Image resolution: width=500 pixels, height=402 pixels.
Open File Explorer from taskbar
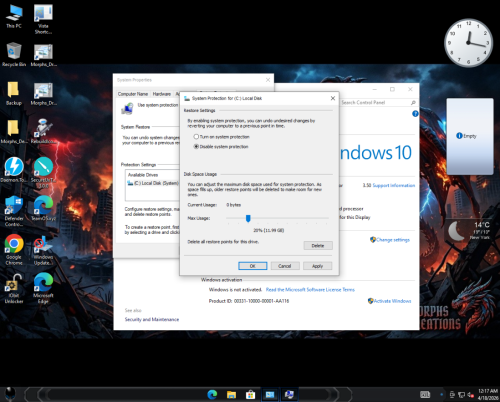[231, 395]
